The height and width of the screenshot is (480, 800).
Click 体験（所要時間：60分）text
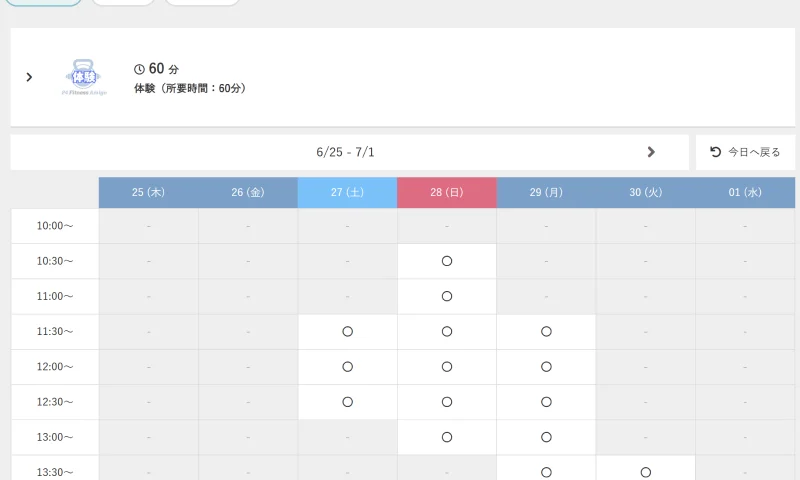[192, 88]
